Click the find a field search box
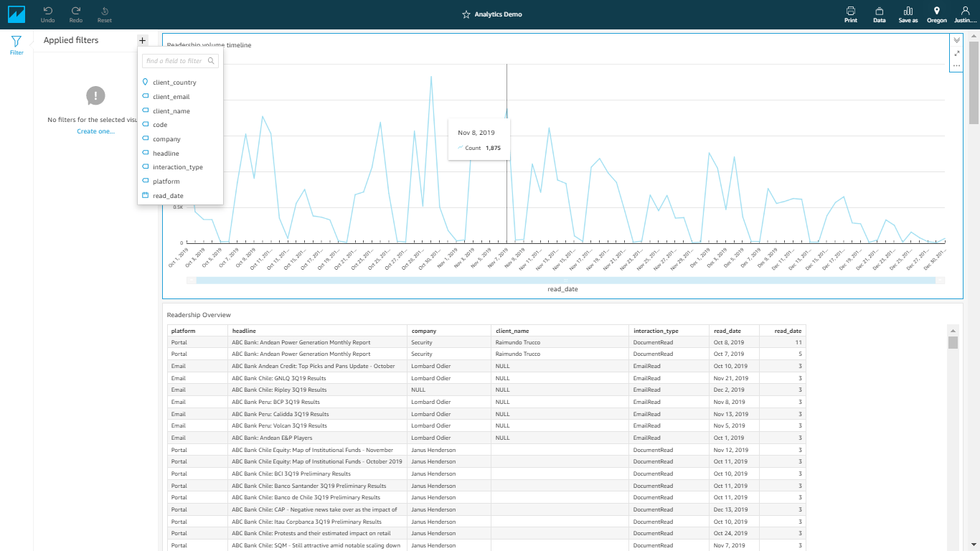 click(176, 61)
